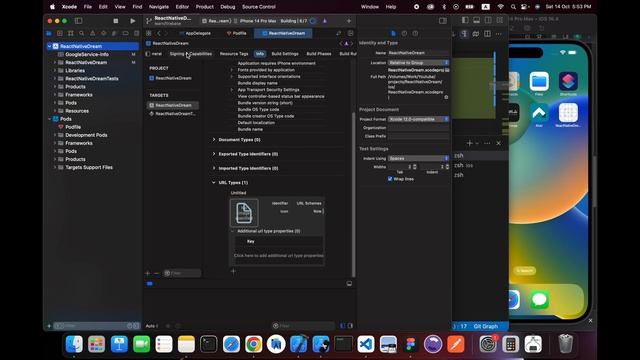Image resolution: width=640 pixels, height=360 pixels.
Task: Open Figma from the Dock
Action: (x=411, y=344)
